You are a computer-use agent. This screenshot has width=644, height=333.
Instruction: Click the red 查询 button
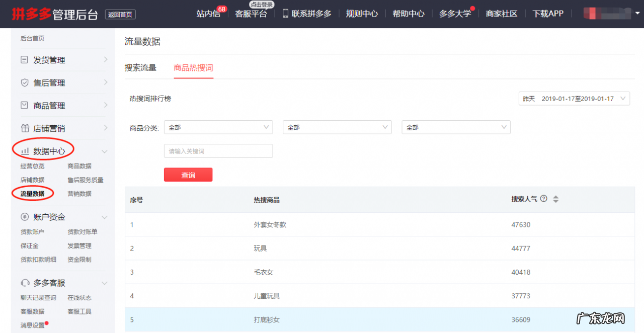click(188, 175)
